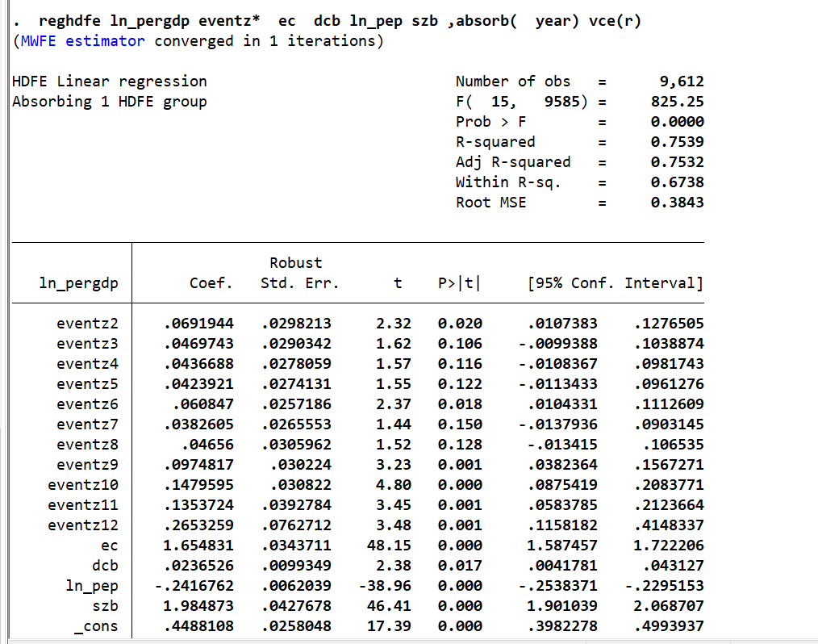The width and height of the screenshot is (818, 644).
Task: Click 'Absorbing 1 HDFE group' text
Action: coord(110,101)
